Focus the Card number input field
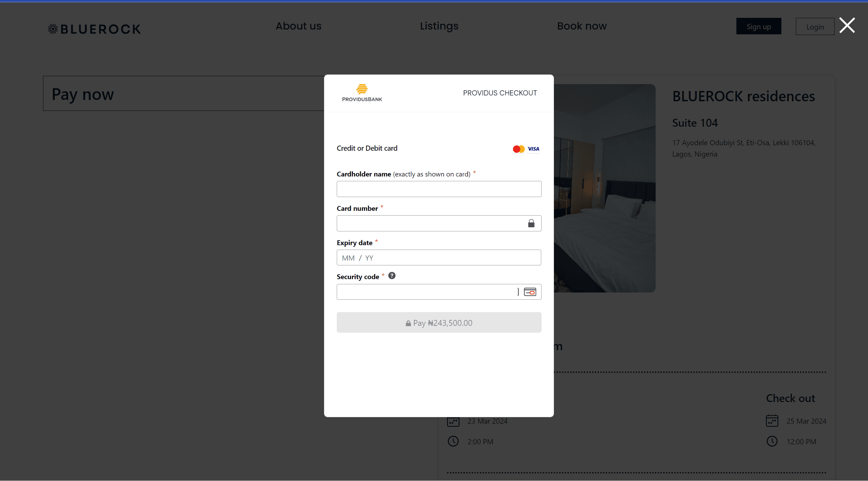Image resolution: width=868 pixels, height=481 pixels. (439, 224)
